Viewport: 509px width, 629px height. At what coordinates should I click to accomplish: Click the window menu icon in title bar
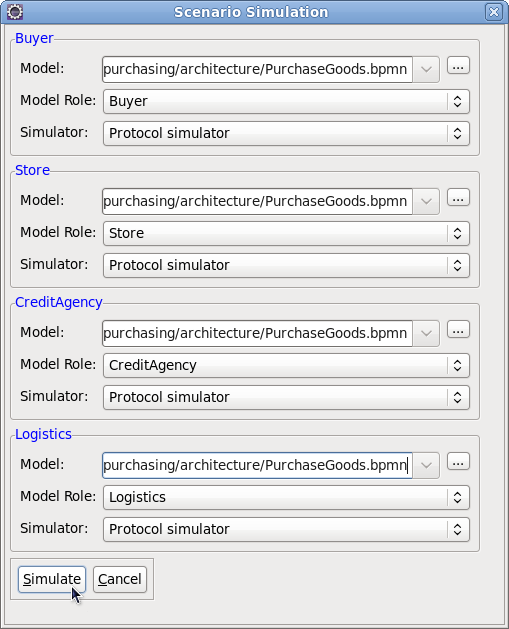15,12
